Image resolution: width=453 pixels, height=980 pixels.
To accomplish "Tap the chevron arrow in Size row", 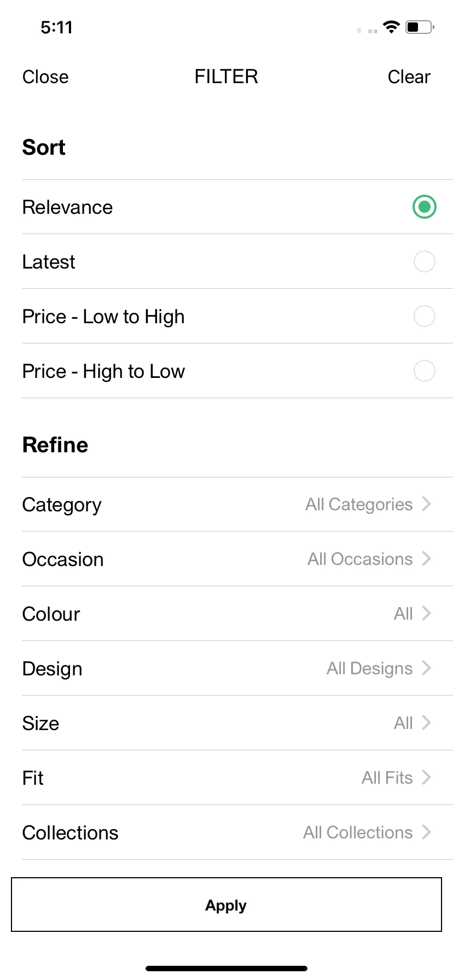I will pyautogui.click(x=427, y=722).
